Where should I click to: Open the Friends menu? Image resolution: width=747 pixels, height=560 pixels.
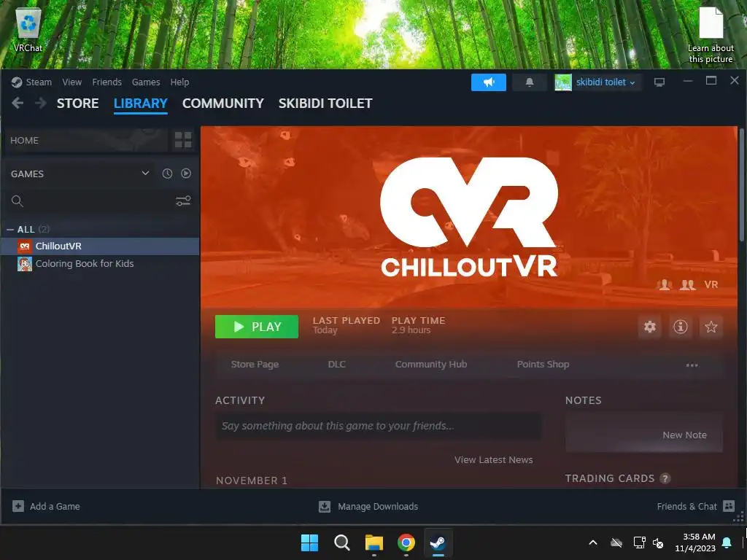point(107,82)
